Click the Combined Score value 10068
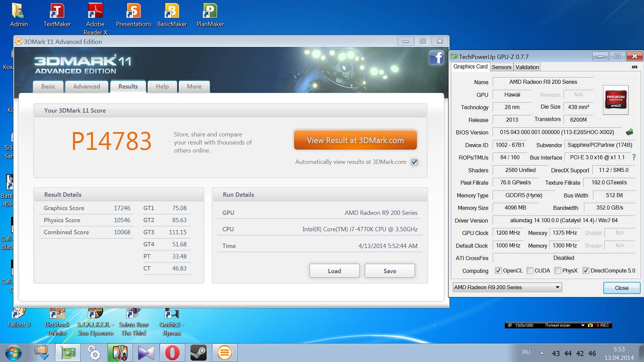This screenshot has width=644, height=362. coord(122,232)
